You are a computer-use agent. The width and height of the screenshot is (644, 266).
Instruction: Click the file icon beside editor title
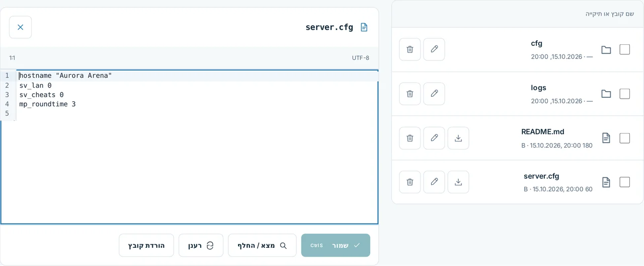pyautogui.click(x=364, y=27)
